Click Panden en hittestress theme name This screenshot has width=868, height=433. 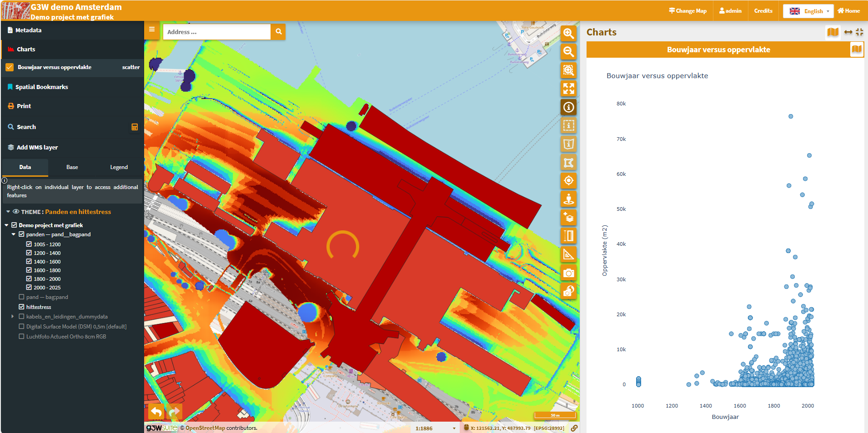click(78, 212)
